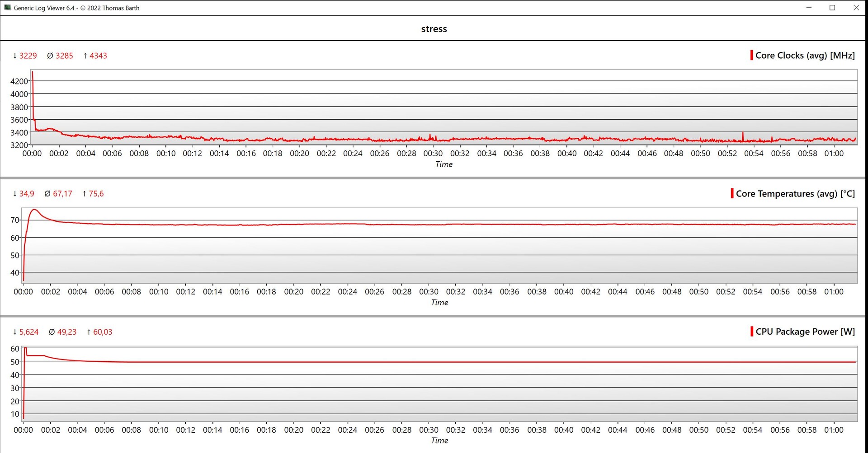Click the red swatch beside Core Temperatures legend
Viewport: 868px width, 453px height.
pyautogui.click(x=732, y=193)
